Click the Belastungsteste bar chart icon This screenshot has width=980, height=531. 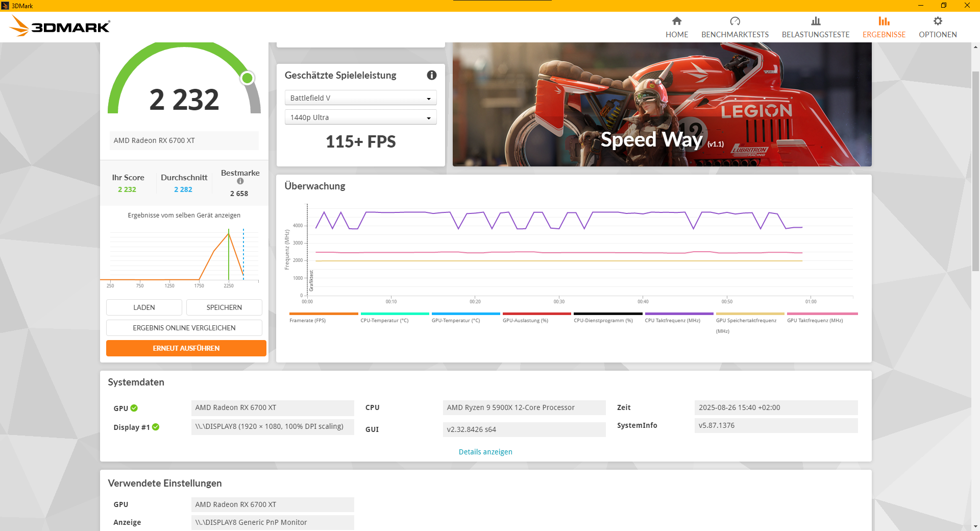[x=816, y=21]
